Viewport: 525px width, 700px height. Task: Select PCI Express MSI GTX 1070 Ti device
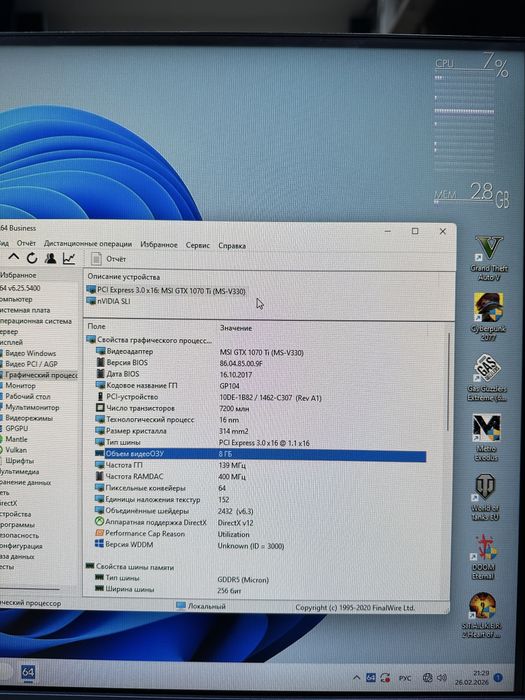coord(166,291)
